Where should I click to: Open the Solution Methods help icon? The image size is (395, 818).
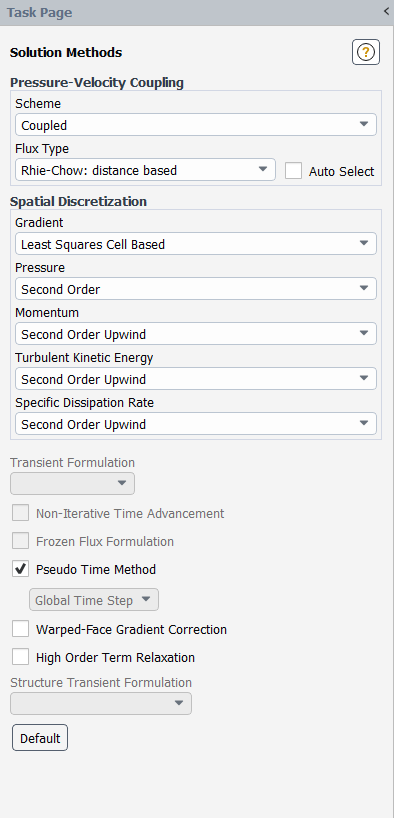pyautogui.click(x=366, y=52)
